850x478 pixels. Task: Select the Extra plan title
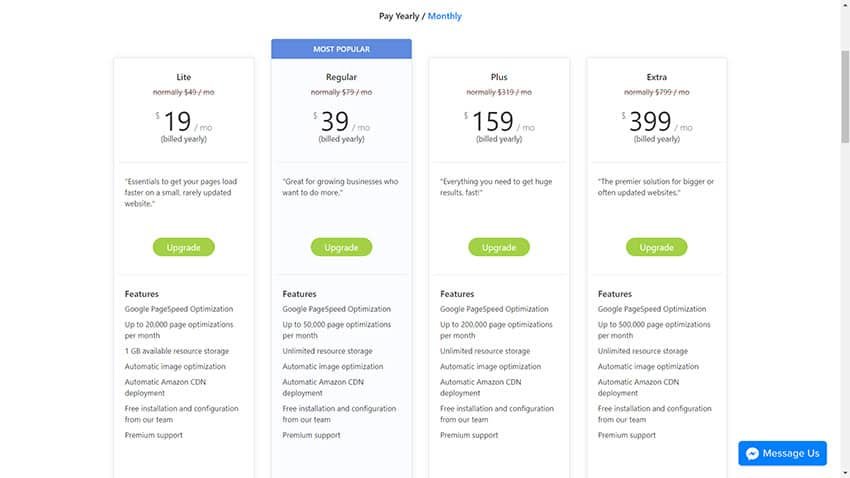[657, 77]
